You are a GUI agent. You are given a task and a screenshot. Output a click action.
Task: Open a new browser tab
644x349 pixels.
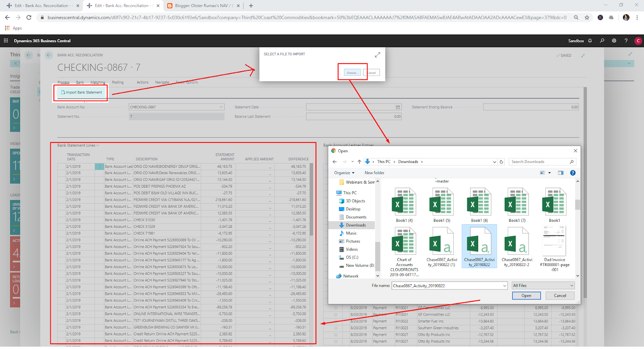click(251, 6)
